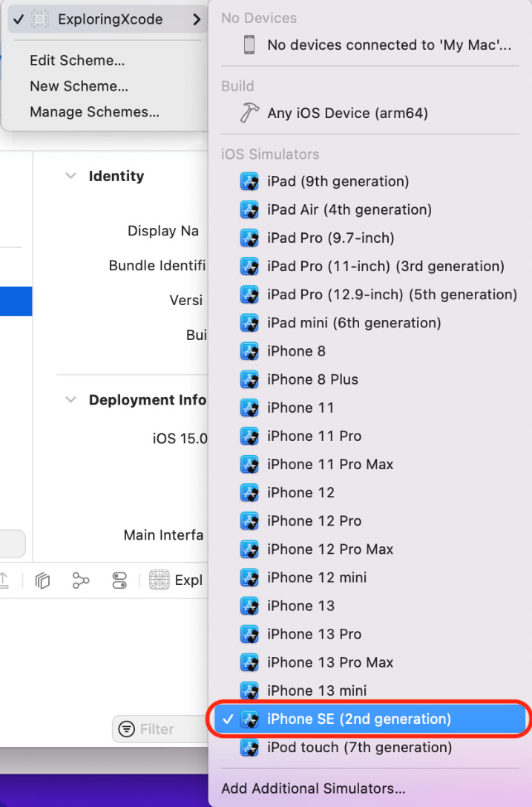Screen dimensions: 532x807
Task: Click the simulator icon beside iPhone 12 mini
Action: click(249, 578)
